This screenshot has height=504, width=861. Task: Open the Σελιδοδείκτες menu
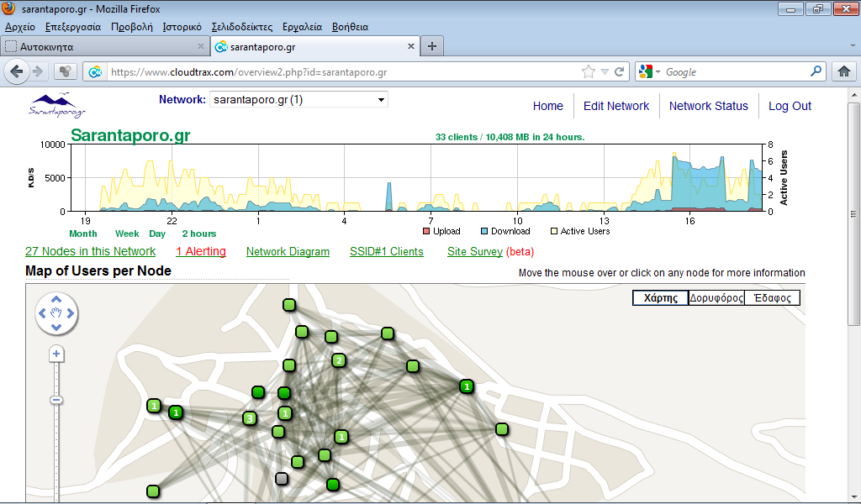click(241, 27)
